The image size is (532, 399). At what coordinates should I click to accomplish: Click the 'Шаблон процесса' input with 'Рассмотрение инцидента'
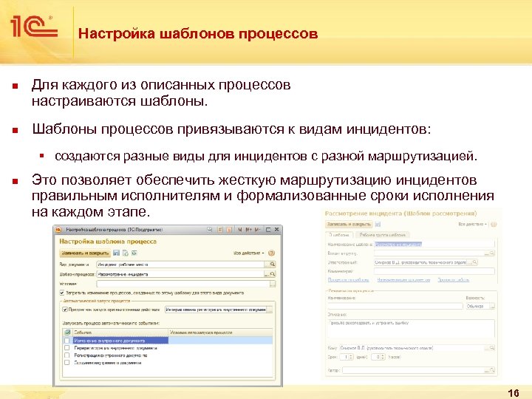180,274
